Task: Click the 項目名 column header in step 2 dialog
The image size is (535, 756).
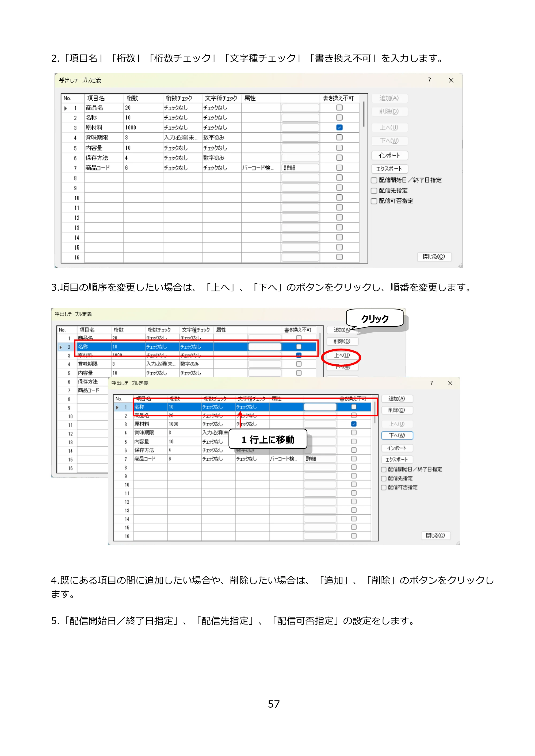Action: pos(104,98)
